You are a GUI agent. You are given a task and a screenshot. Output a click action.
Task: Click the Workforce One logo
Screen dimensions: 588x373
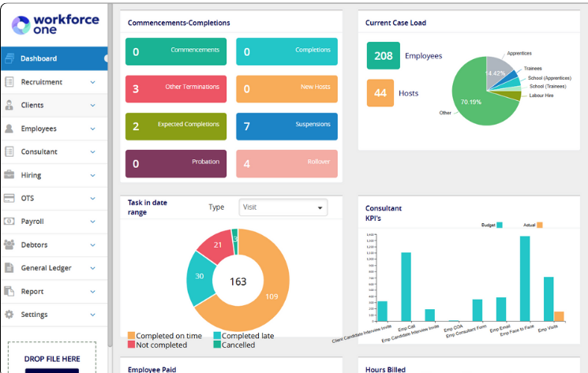pyautogui.click(x=54, y=24)
